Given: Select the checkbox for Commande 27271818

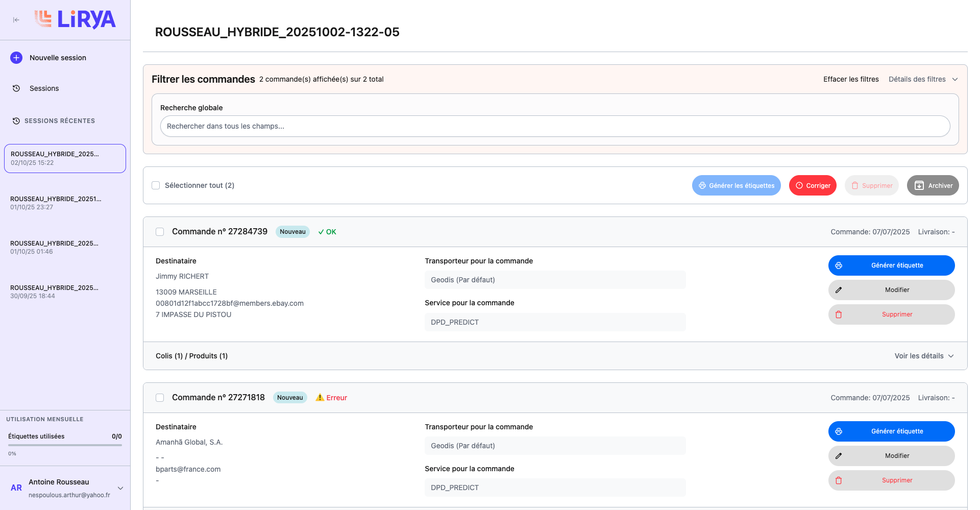Looking at the screenshot, I should pyautogui.click(x=160, y=398).
